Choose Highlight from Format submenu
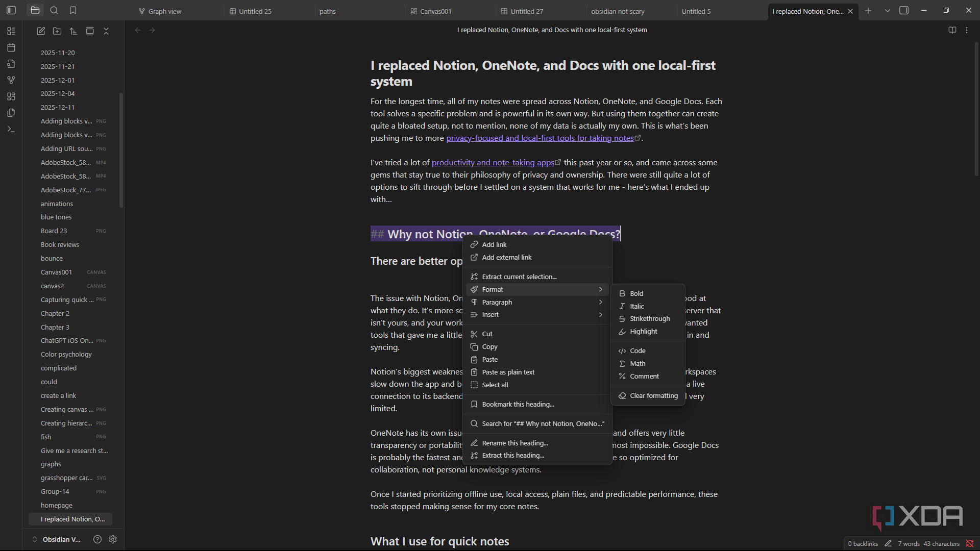980x551 pixels. click(x=648, y=332)
